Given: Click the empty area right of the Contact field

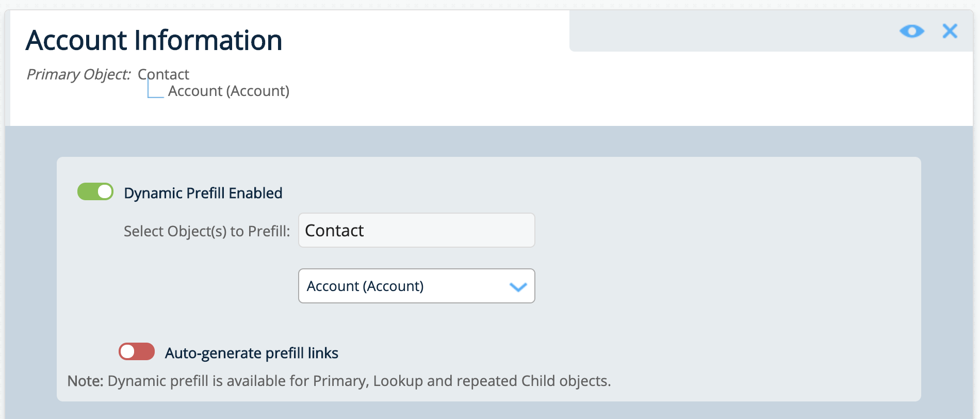Looking at the screenshot, I should [x=722, y=230].
